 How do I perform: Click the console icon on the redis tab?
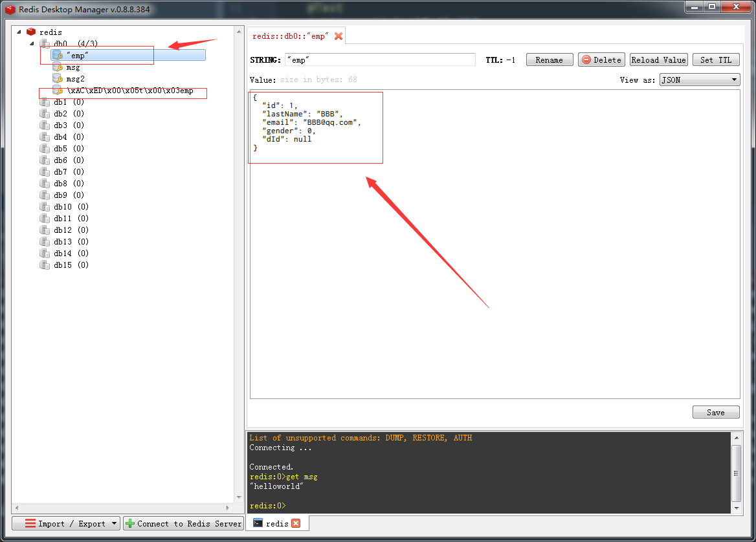tap(258, 523)
